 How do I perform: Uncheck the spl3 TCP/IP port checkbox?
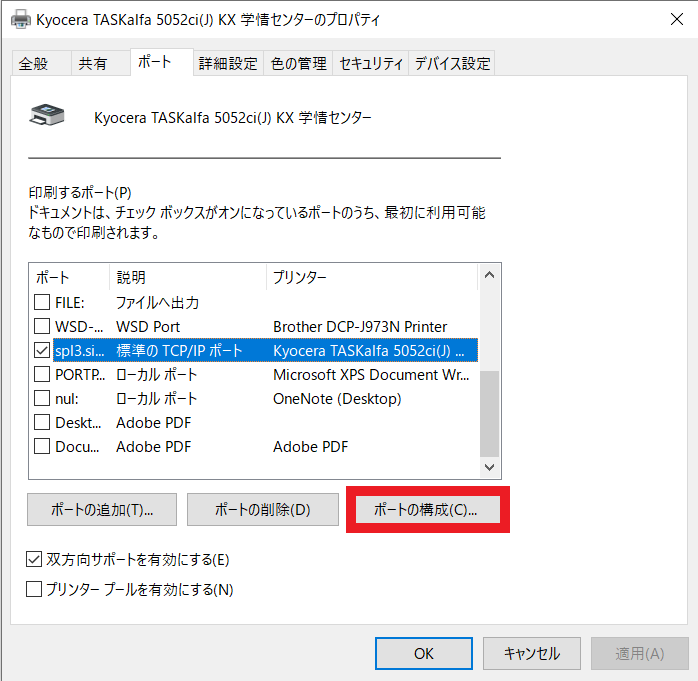coord(42,350)
